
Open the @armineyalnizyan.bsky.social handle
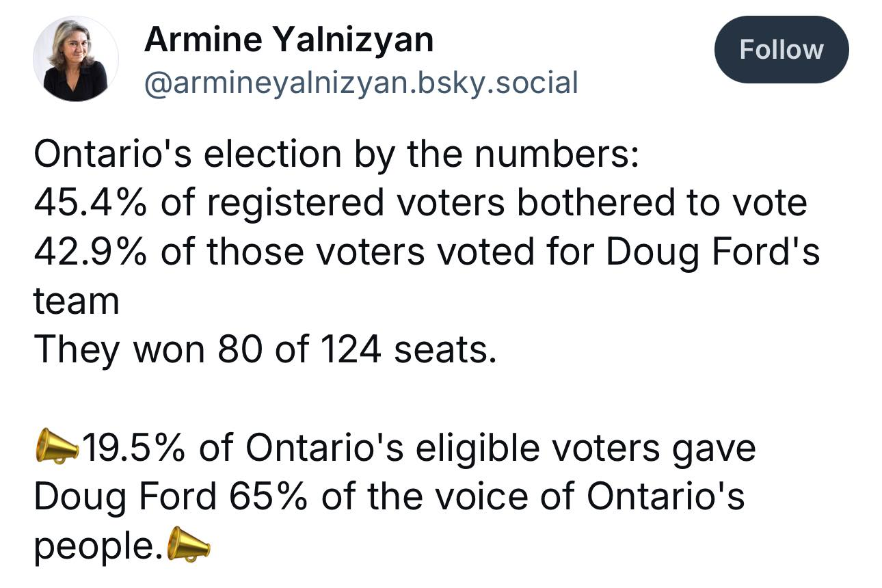[361, 83]
